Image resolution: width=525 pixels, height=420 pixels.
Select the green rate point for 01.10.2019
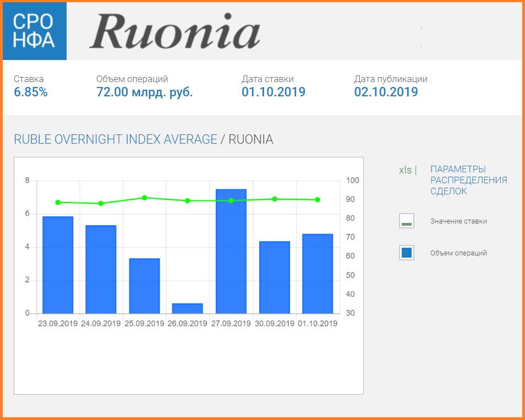tap(318, 200)
